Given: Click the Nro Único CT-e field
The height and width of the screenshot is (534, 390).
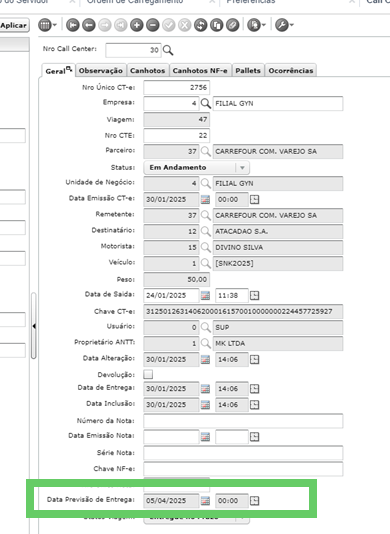Looking at the screenshot, I should (x=176, y=88).
